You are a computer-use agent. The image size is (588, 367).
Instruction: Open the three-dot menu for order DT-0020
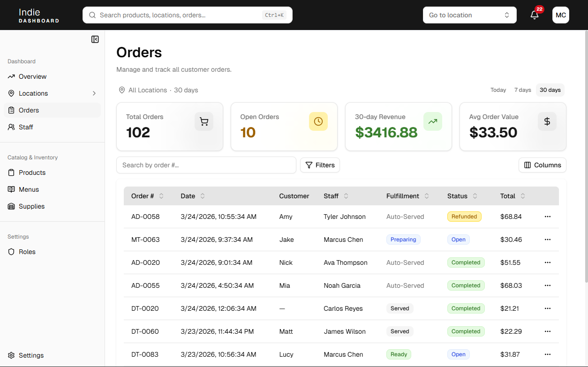tap(547, 308)
